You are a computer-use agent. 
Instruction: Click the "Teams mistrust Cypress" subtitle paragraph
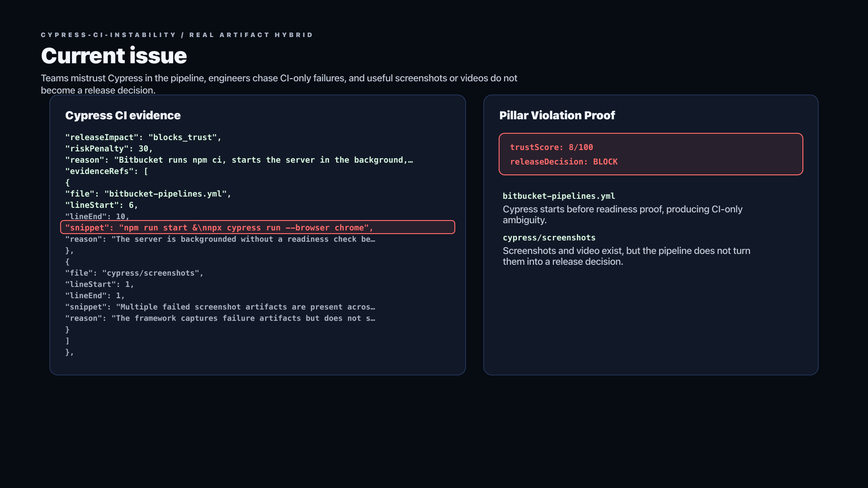coord(279,84)
